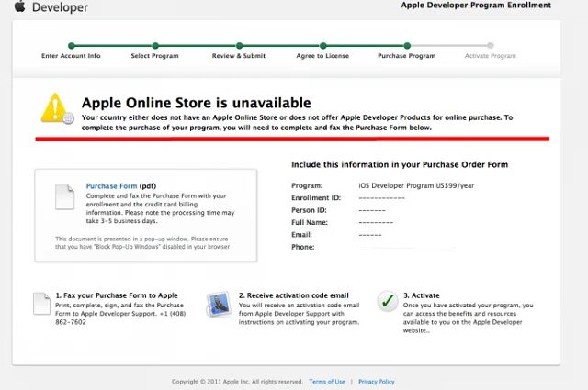This screenshot has height=390, width=588.
Task: Open the Terms of Use link
Action: click(327, 382)
